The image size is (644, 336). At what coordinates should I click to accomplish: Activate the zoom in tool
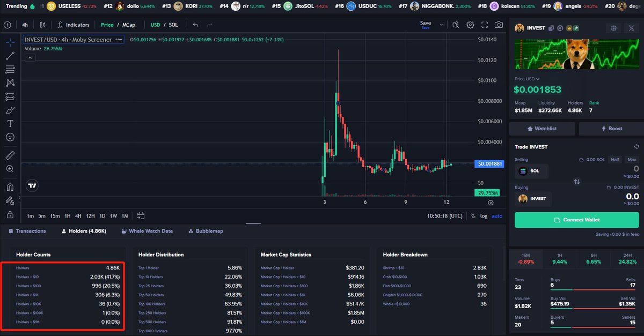coord(10,169)
